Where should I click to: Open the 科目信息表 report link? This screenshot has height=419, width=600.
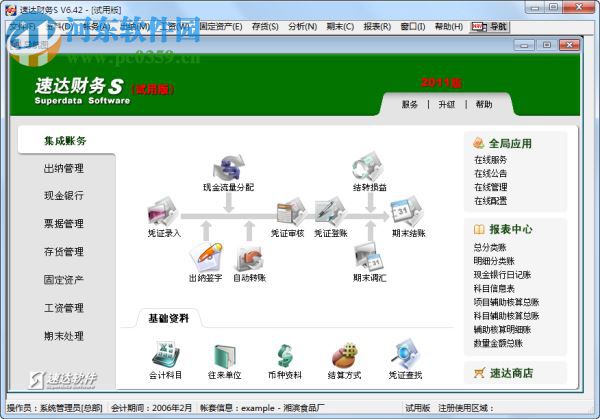pyautogui.click(x=494, y=289)
